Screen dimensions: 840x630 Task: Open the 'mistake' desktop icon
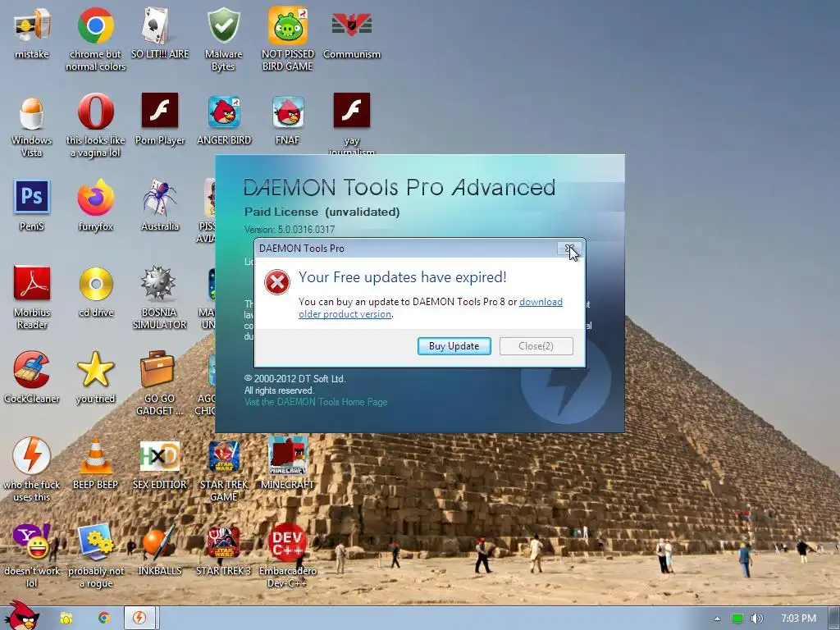32,25
